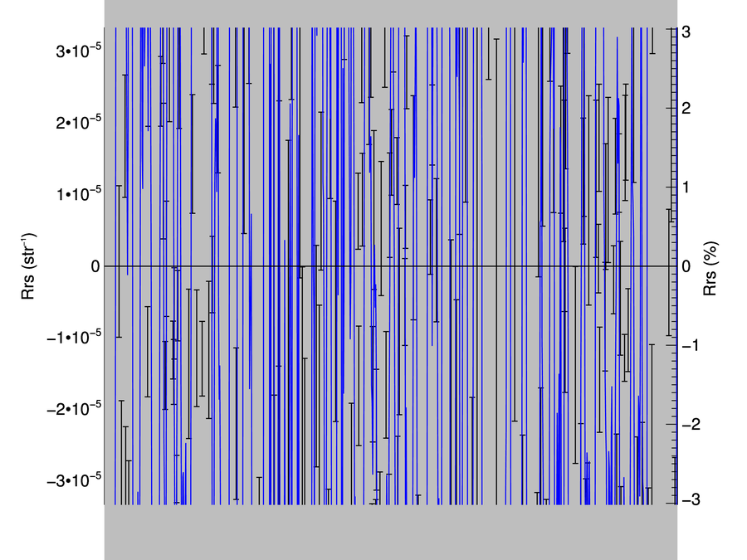Click the left axis '0' tick label
Screen dimensions: 747x560
click(95, 266)
